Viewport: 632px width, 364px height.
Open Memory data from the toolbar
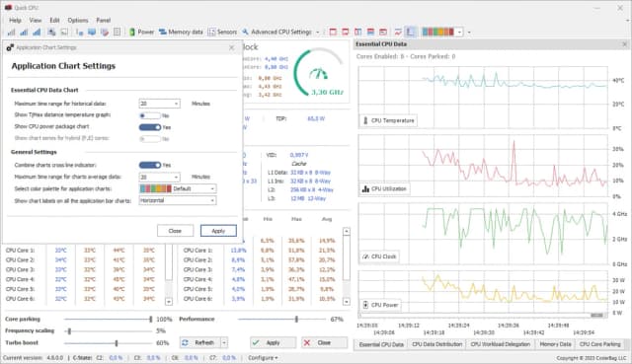click(x=181, y=32)
